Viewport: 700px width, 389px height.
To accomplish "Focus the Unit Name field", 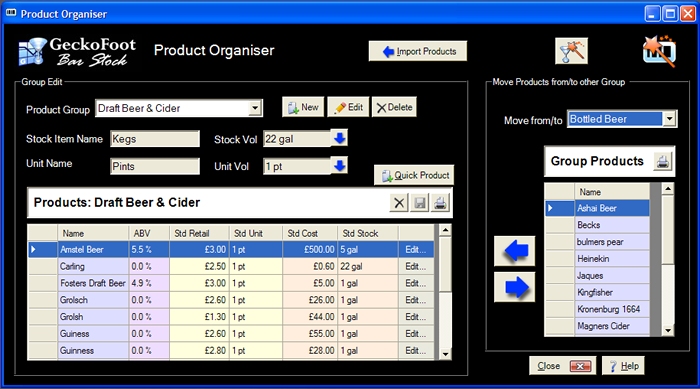I will (155, 166).
